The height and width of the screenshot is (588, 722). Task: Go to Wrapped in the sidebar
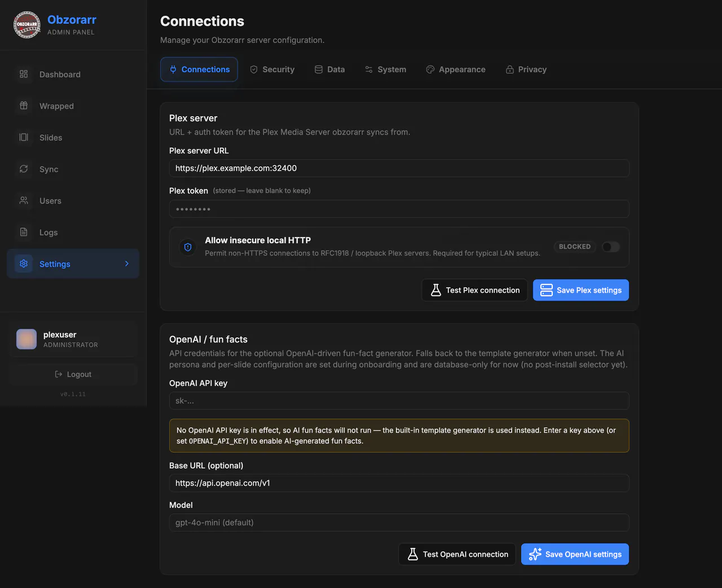[x=73, y=106]
